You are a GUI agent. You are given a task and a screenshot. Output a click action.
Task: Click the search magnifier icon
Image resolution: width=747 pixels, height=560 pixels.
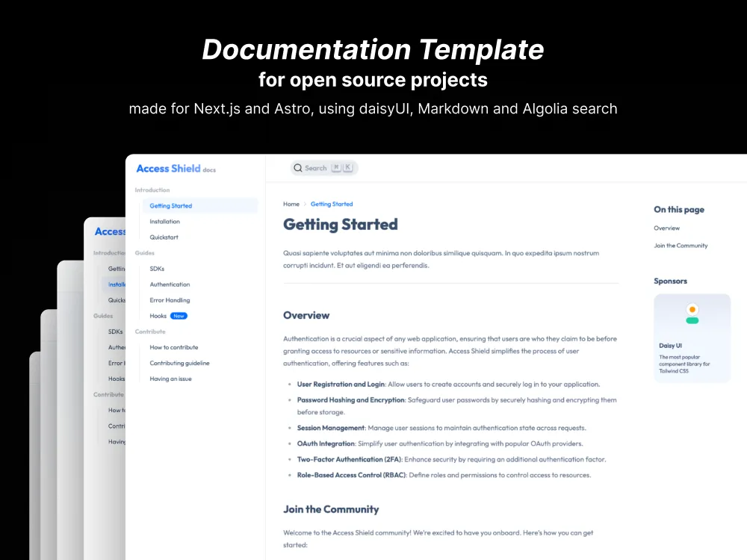[x=298, y=168]
